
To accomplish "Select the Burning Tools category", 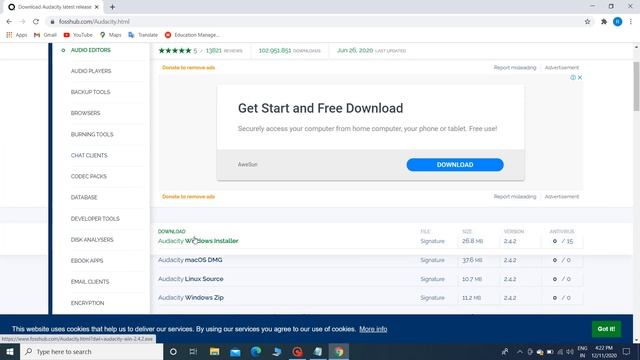I will pyautogui.click(x=92, y=134).
